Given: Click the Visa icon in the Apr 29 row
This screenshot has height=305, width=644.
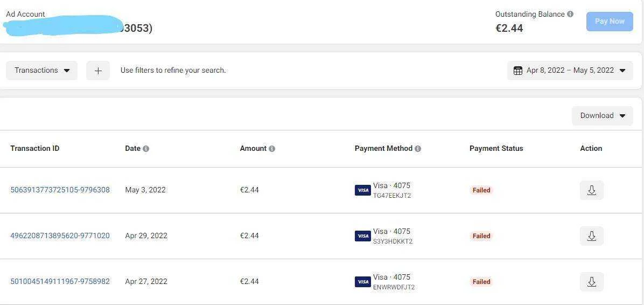Looking at the screenshot, I should [363, 236].
